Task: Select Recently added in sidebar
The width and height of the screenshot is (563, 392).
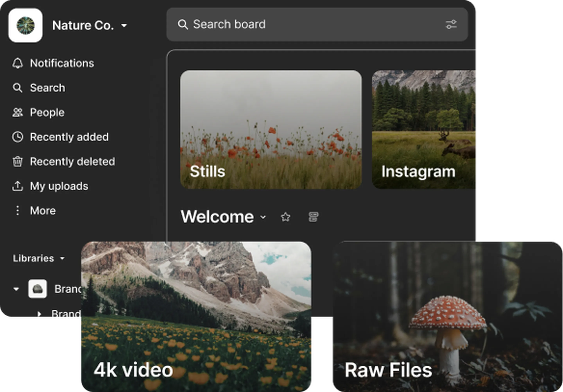Action: coord(69,137)
